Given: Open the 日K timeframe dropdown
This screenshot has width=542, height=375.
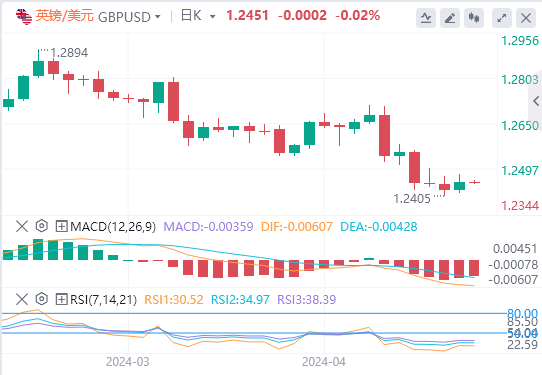Looking at the screenshot, I should coord(198,16).
